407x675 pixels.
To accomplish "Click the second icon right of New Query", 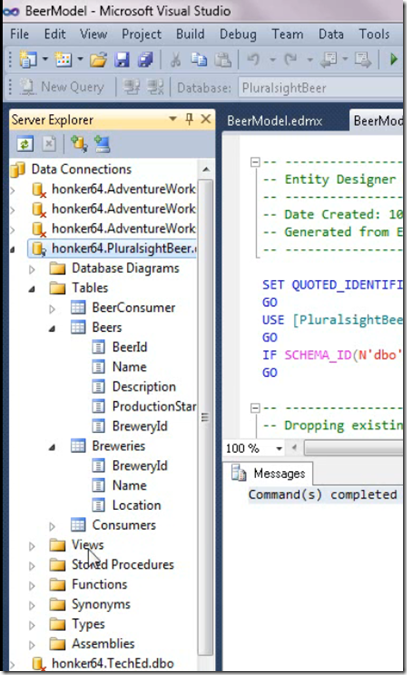I will tap(155, 87).
